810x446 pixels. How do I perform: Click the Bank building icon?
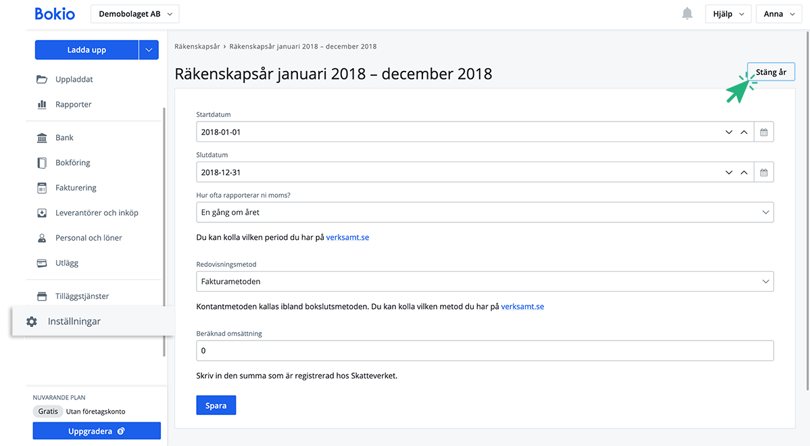coord(42,137)
